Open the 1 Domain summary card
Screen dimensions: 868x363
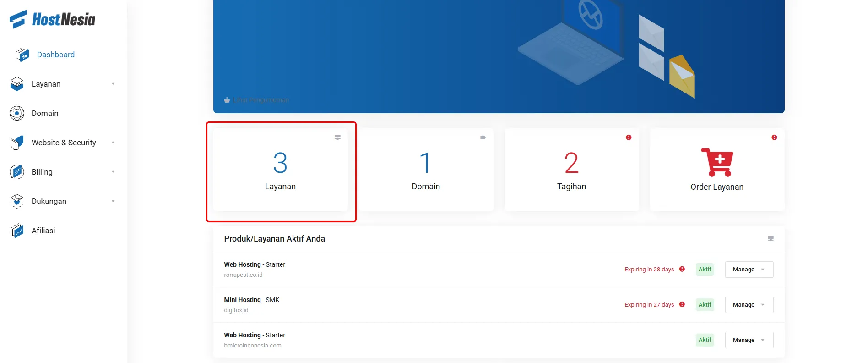point(426,170)
